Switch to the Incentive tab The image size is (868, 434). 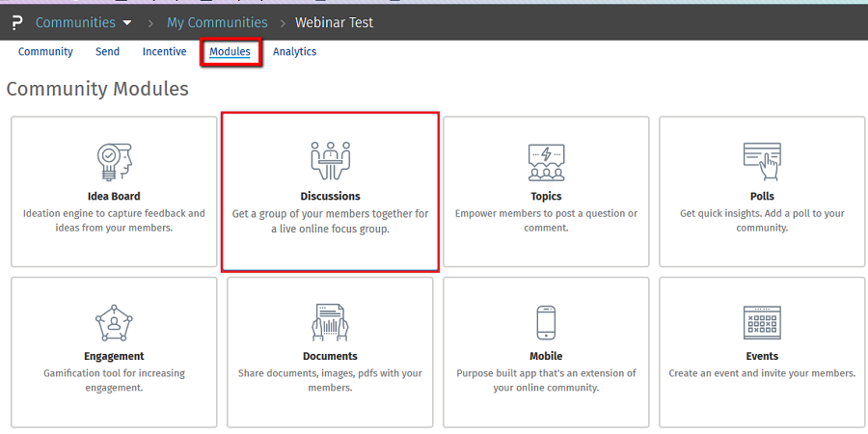pos(164,51)
